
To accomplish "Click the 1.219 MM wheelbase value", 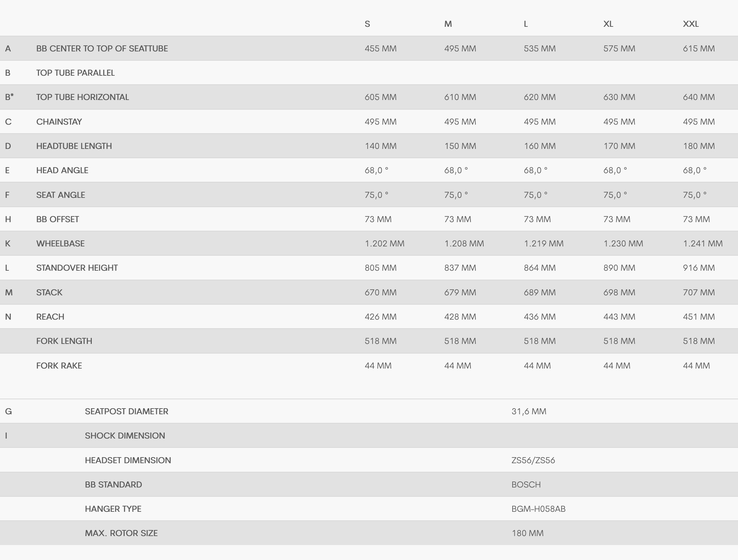I will [543, 244].
